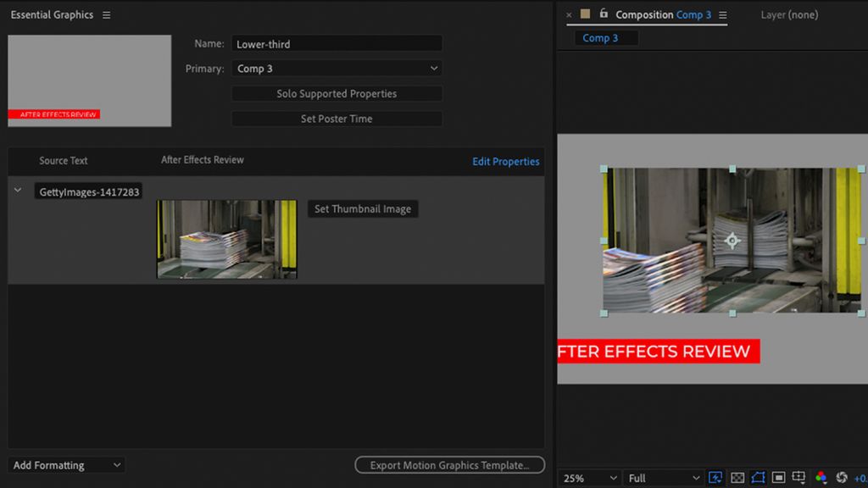Click Solo Supported Properties
The image size is (868, 488).
pos(337,93)
